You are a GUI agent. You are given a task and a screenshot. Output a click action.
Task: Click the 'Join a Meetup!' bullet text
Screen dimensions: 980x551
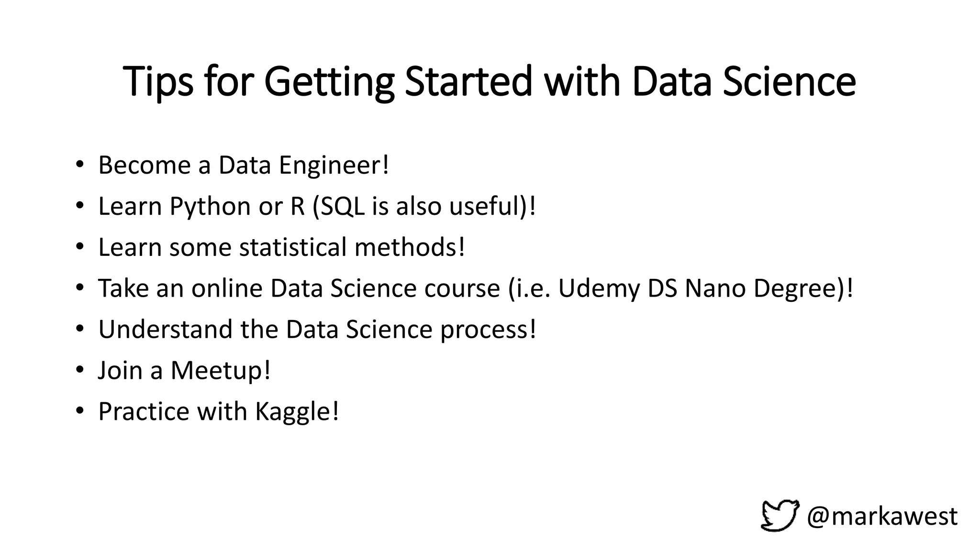tap(184, 370)
